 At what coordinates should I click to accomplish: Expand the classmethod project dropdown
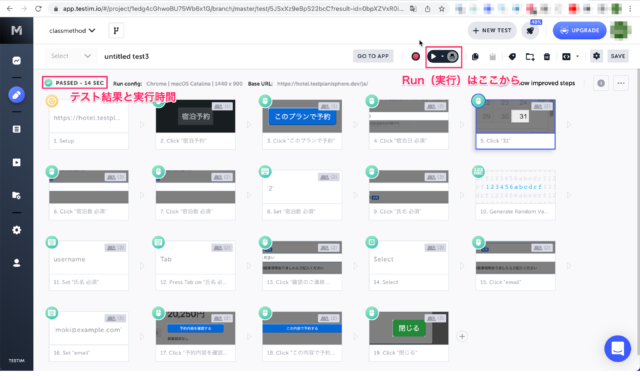pos(72,31)
